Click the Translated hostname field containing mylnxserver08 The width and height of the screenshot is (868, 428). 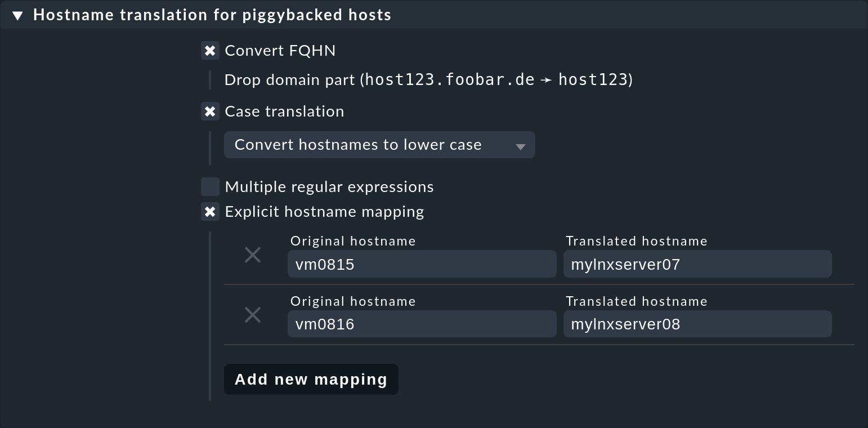(697, 324)
